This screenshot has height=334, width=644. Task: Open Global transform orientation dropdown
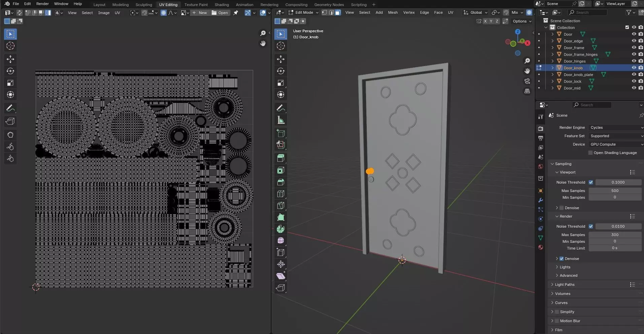tap(475, 12)
